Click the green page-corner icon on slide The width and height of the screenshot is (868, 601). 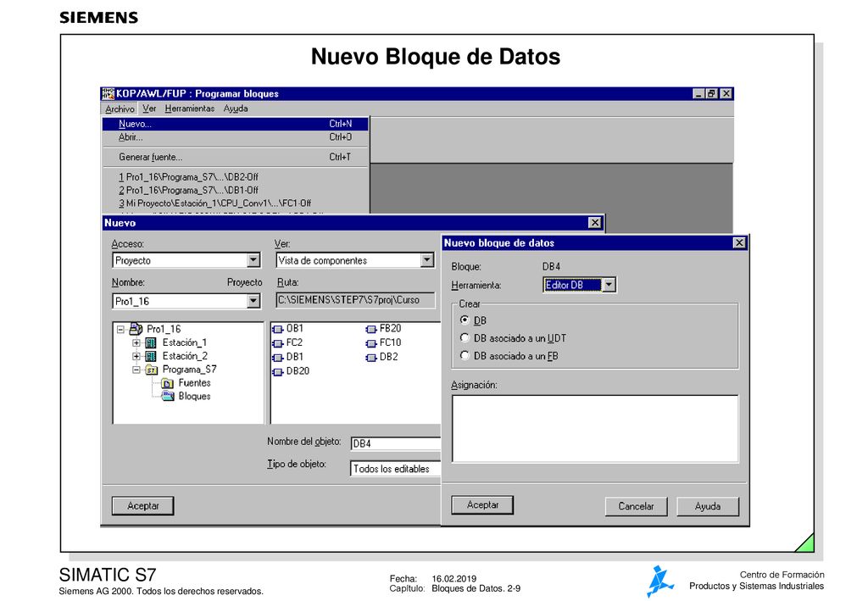point(806,544)
